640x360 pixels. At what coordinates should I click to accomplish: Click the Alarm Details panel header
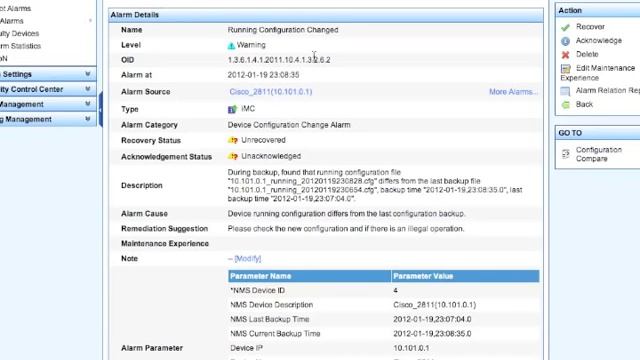click(326, 15)
